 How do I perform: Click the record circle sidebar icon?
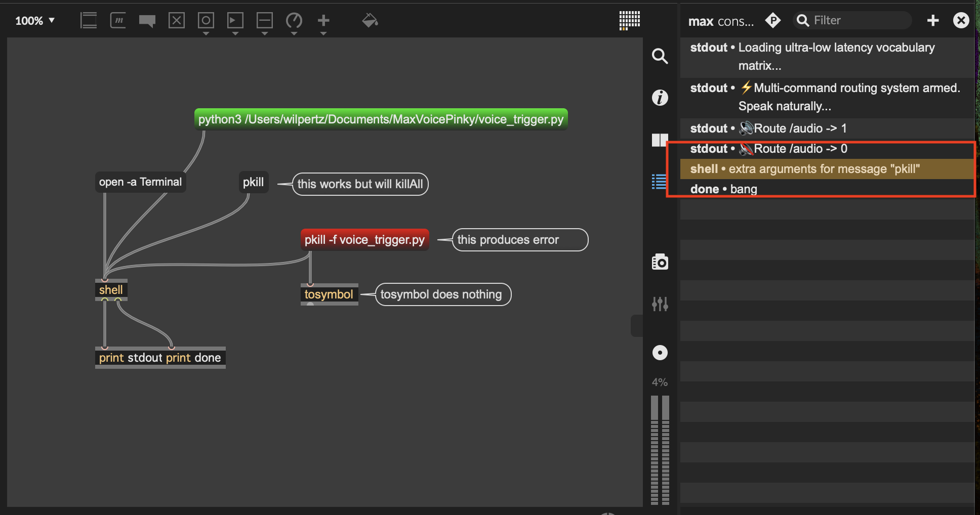660,353
